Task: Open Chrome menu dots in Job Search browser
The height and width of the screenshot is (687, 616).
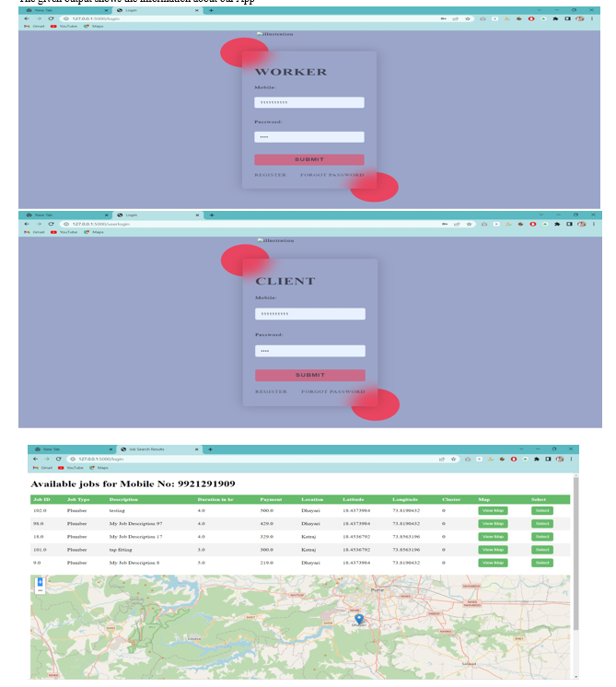Action: tap(571, 460)
